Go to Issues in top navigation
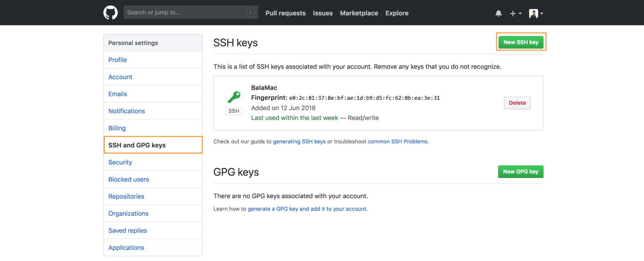 [322, 13]
